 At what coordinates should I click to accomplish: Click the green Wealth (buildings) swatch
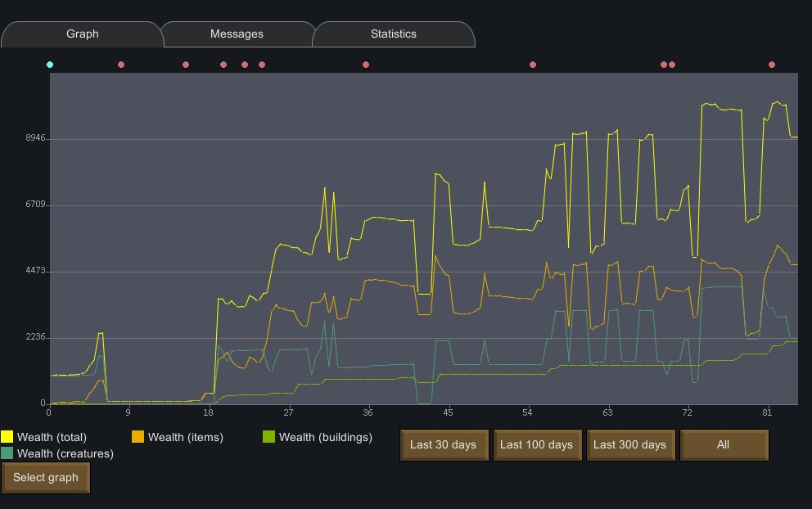pyautogui.click(x=268, y=436)
